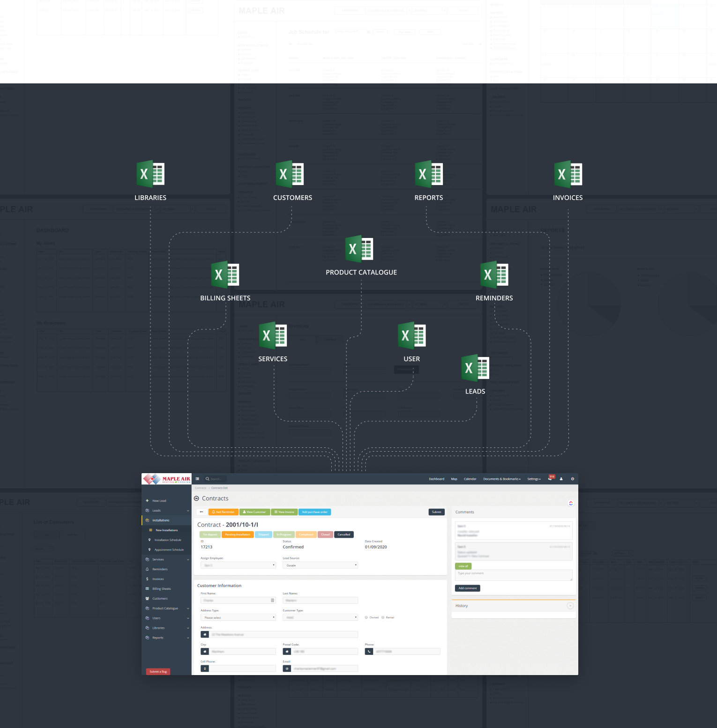Click the green view all button

[x=463, y=566]
